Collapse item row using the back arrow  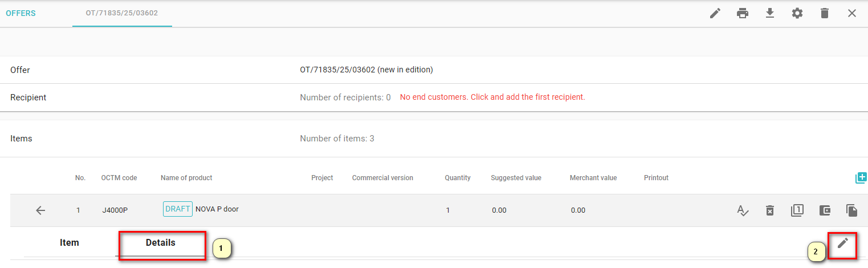click(40, 210)
